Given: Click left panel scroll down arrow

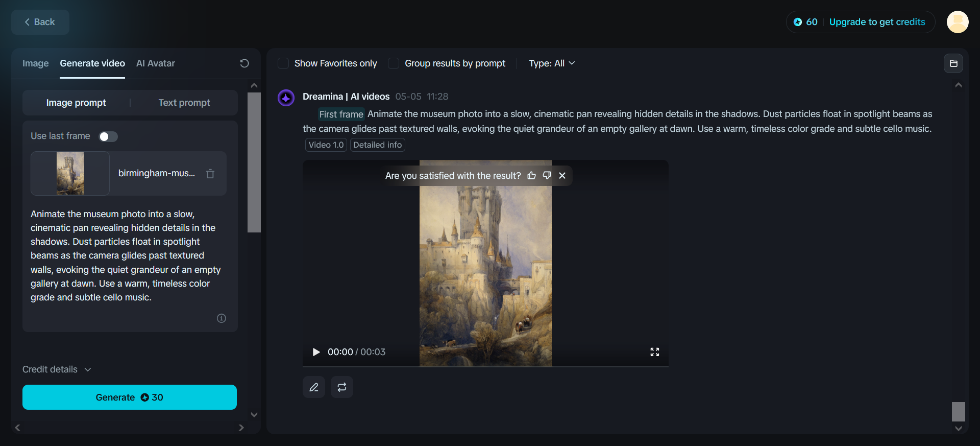Looking at the screenshot, I should (x=254, y=415).
